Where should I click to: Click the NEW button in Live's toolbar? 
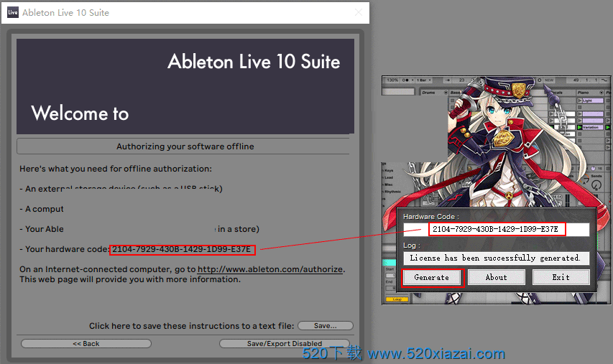pyautogui.click(x=548, y=80)
